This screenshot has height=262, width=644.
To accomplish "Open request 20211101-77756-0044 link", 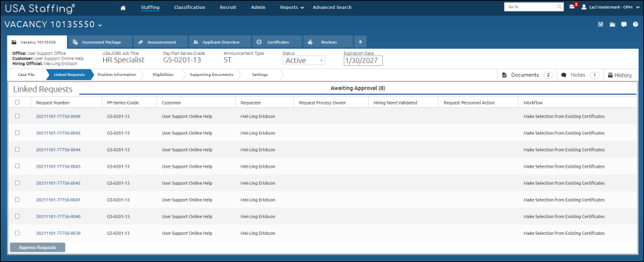I will point(58,150).
